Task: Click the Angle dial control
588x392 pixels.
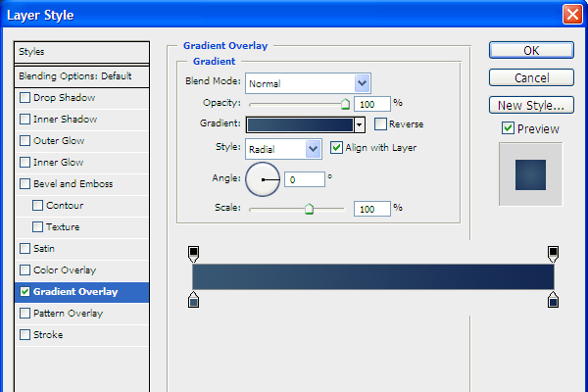Action: point(263,179)
